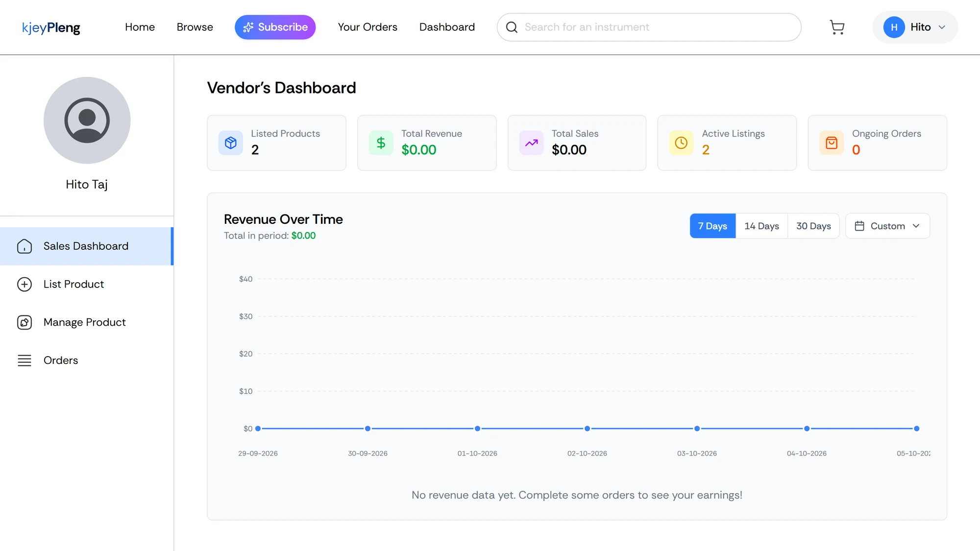This screenshot has height=551, width=980.
Task: Click the Orders list icon
Action: (x=24, y=360)
